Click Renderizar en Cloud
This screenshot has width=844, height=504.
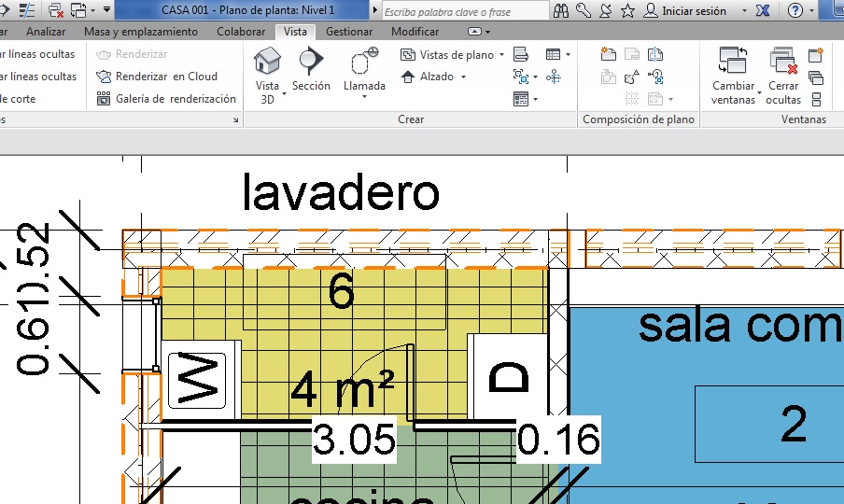pos(157,77)
